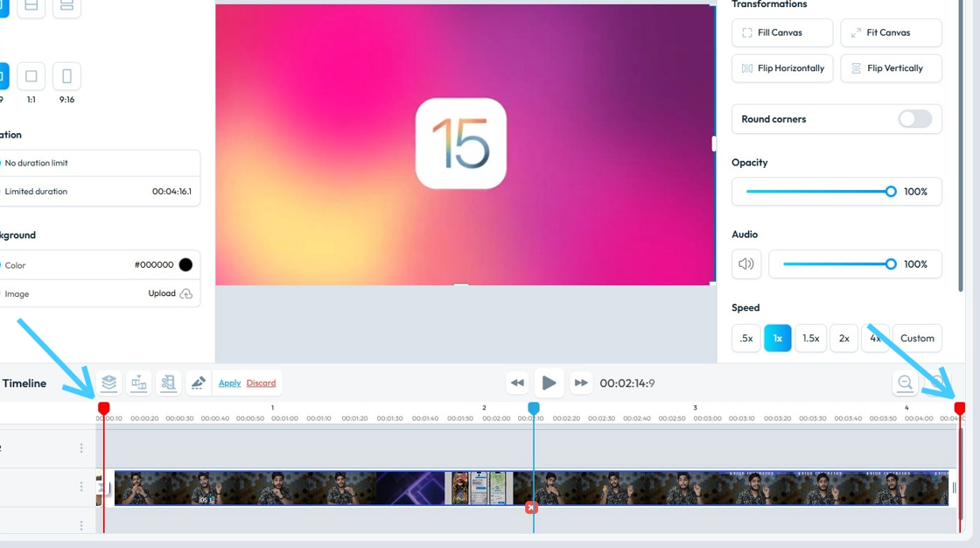Set speed to 2x
Viewport: 980px width, 548px height.
coord(843,338)
